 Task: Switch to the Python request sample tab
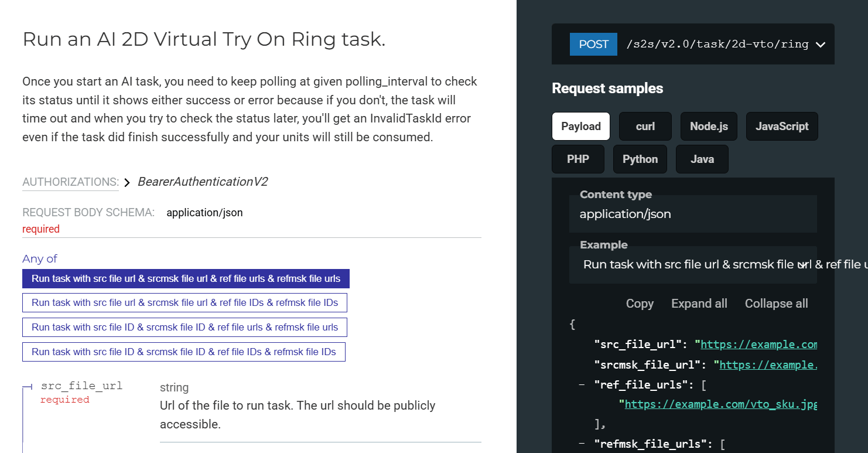640,159
